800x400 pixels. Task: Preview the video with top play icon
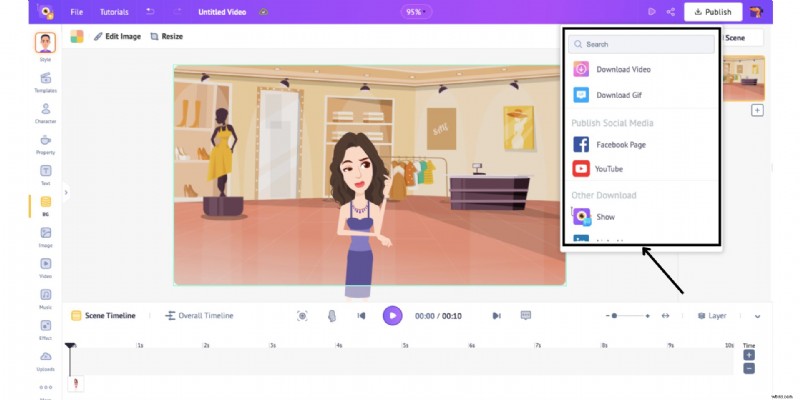(x=652, y=12)
